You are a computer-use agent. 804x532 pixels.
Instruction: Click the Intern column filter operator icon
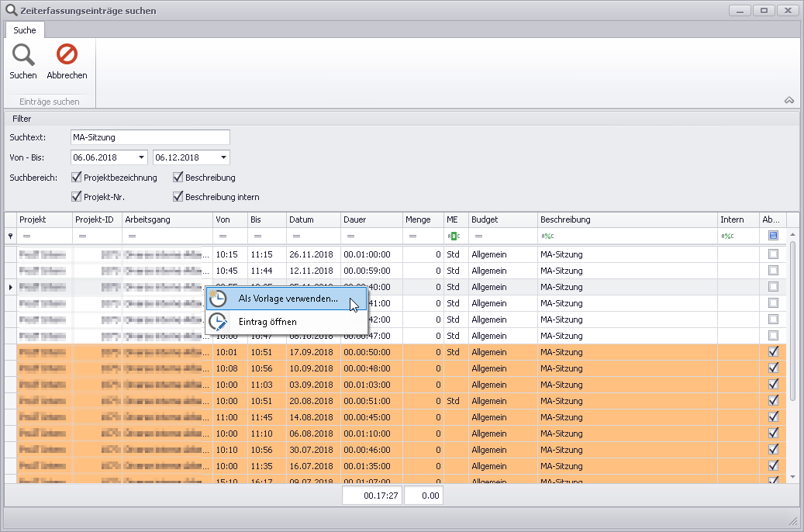pos(727,236)
